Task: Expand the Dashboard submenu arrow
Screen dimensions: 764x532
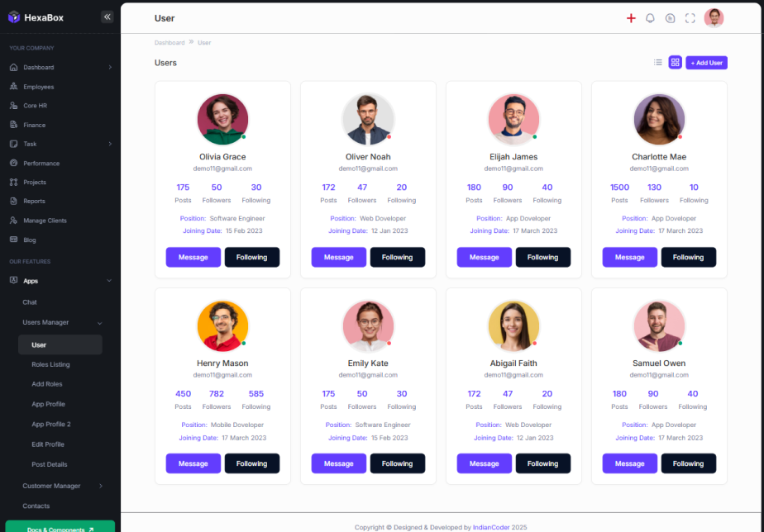Action: [110, 67]
